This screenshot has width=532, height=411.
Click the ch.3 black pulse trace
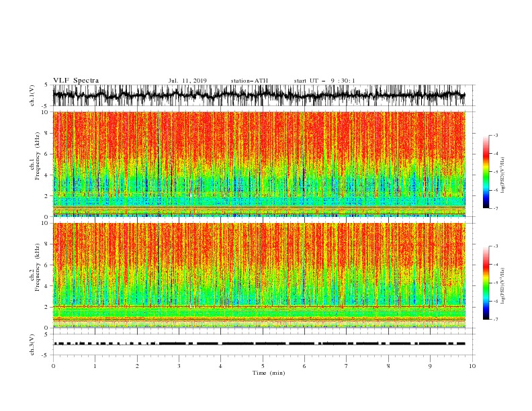(259, 344)
